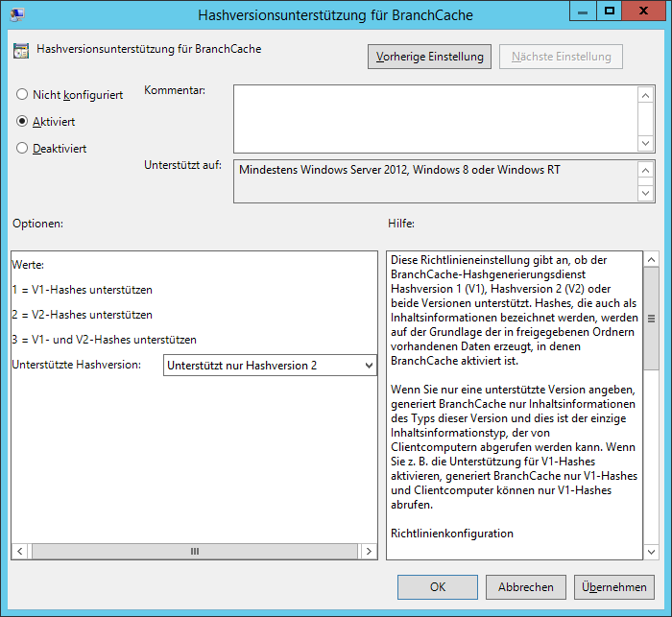Click the 'Abbrechen' button

(x=526, y=587)
